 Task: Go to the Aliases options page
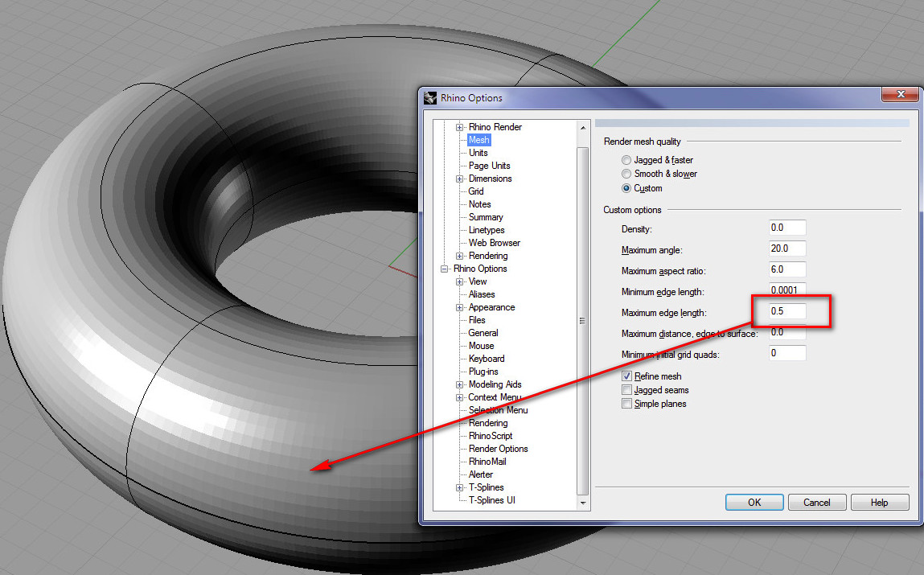pos(482,294)
